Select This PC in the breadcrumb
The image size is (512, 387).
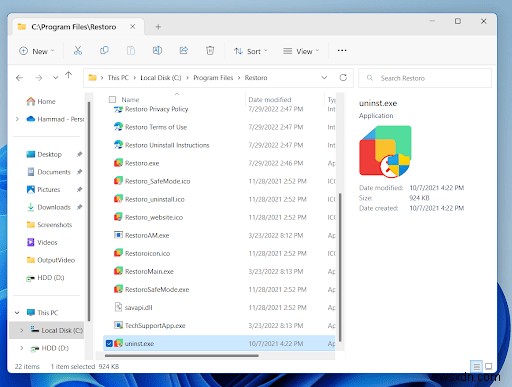[x=118, y=78]
